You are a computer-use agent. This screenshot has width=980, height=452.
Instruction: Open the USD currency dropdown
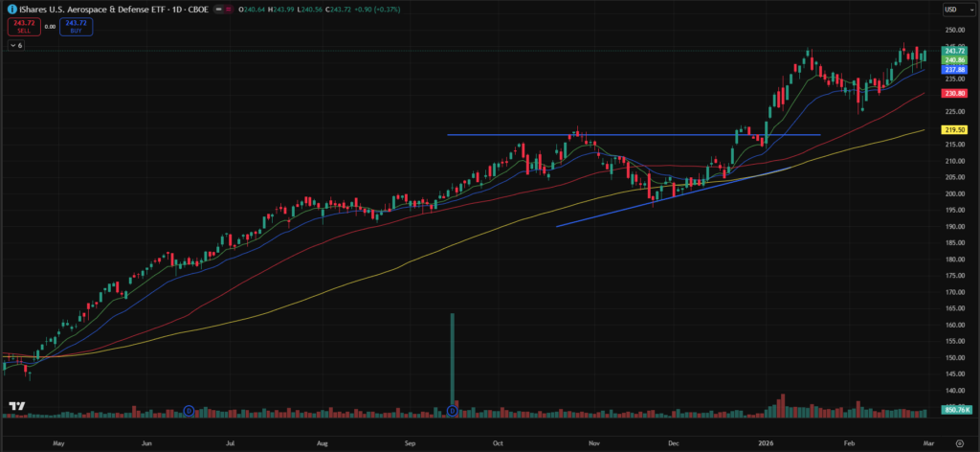tap(952, 10)
